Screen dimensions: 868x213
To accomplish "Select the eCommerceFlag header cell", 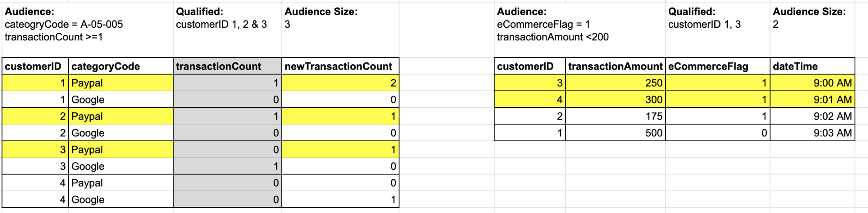I will (x=717, y=66).
